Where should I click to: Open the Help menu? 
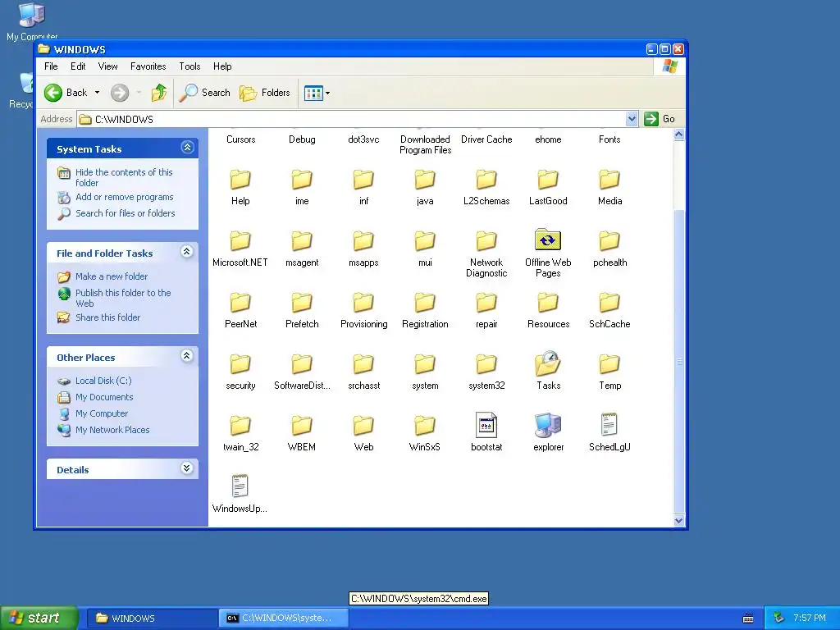coord(222,66)
